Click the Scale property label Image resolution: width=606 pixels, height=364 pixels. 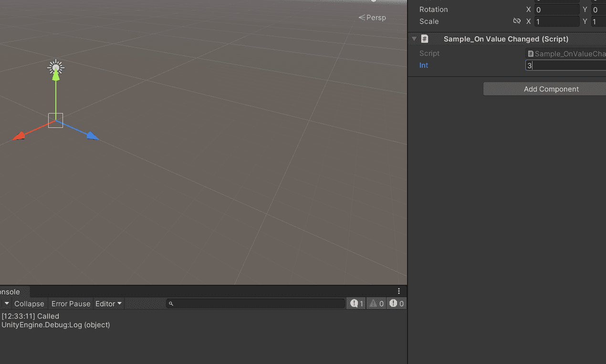click(429, 21)
